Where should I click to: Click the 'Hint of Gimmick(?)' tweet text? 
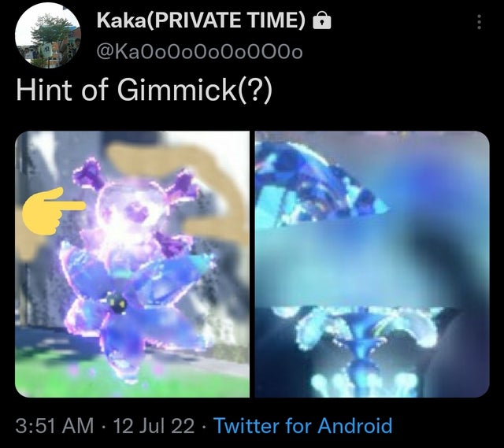(144, 90)
